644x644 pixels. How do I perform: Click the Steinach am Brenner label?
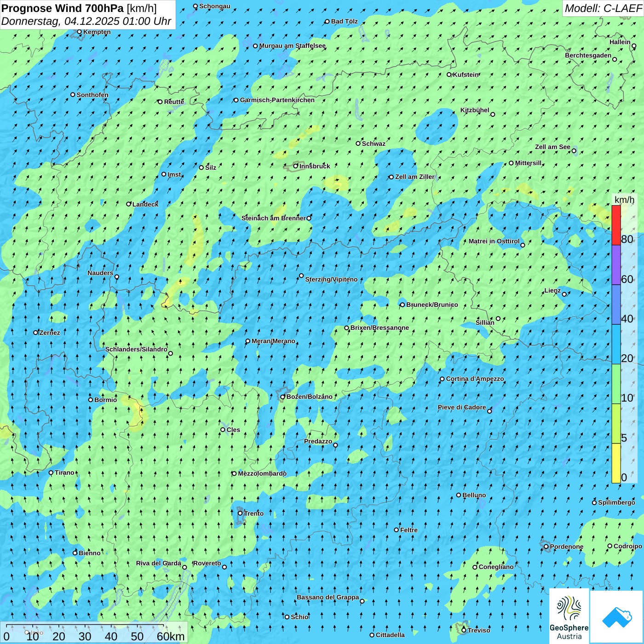tap(273, 218)
